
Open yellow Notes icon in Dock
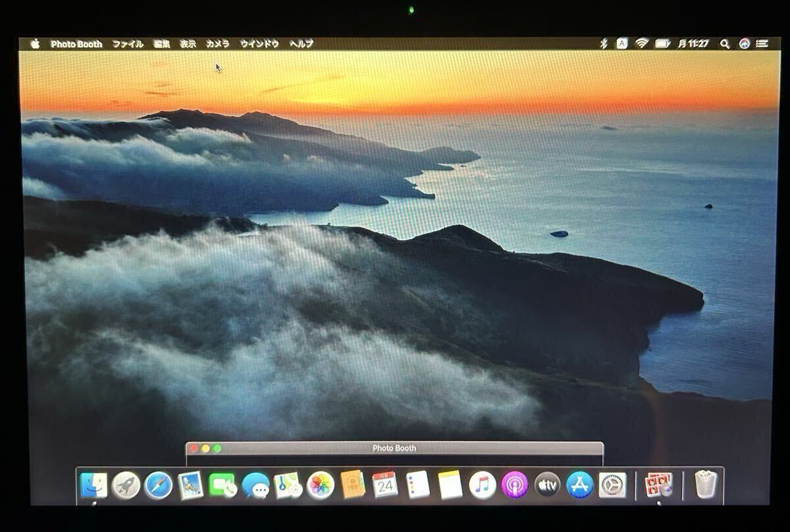(450, 485)
